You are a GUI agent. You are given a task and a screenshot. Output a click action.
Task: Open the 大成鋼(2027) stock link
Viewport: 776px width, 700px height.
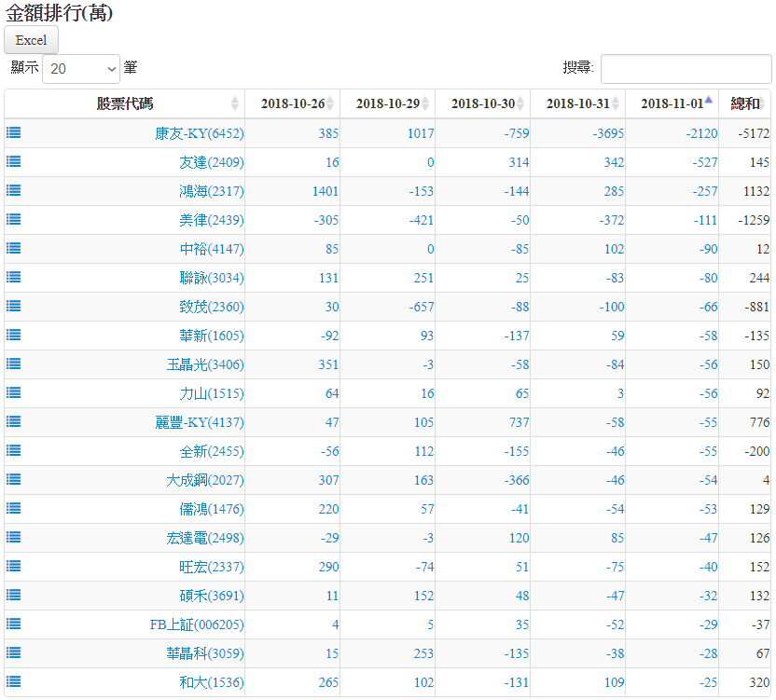[204, 480]
